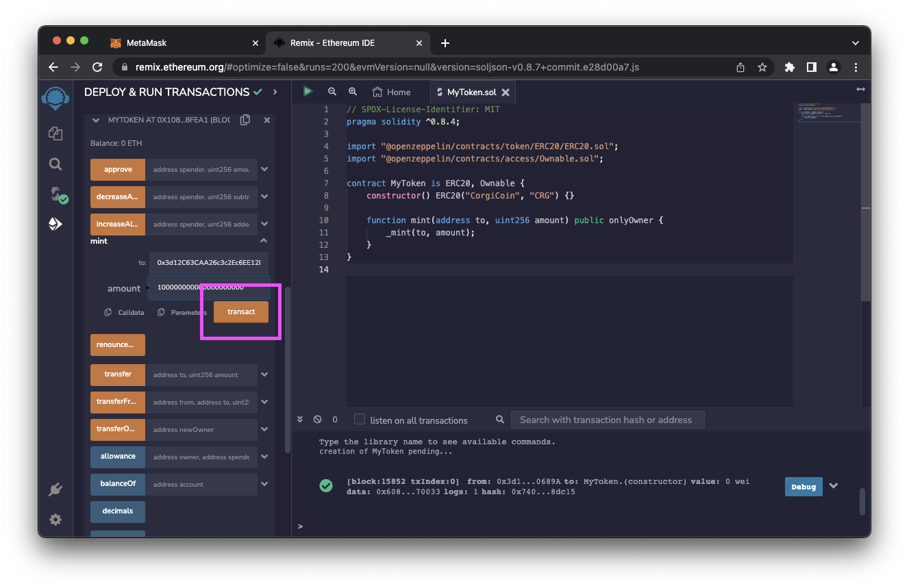The width and height of the screenshot is (909, 588).
Task: Click browser back arrow
Action: tap(53, 67)
